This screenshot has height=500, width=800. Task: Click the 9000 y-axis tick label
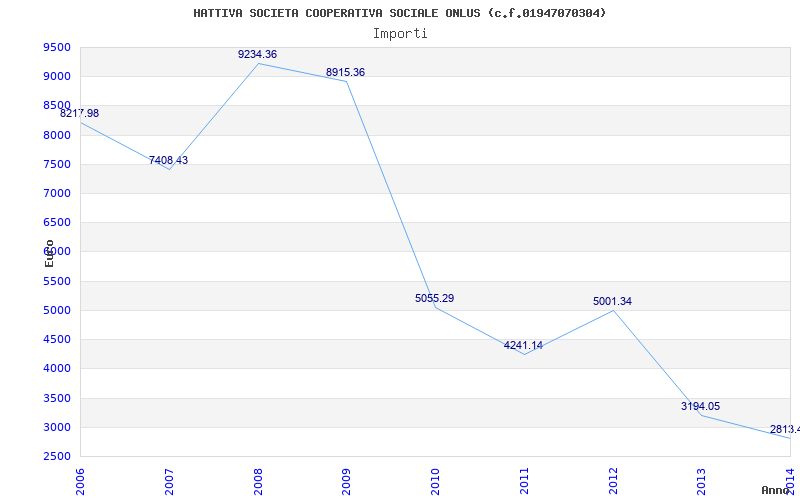[57, 77]
